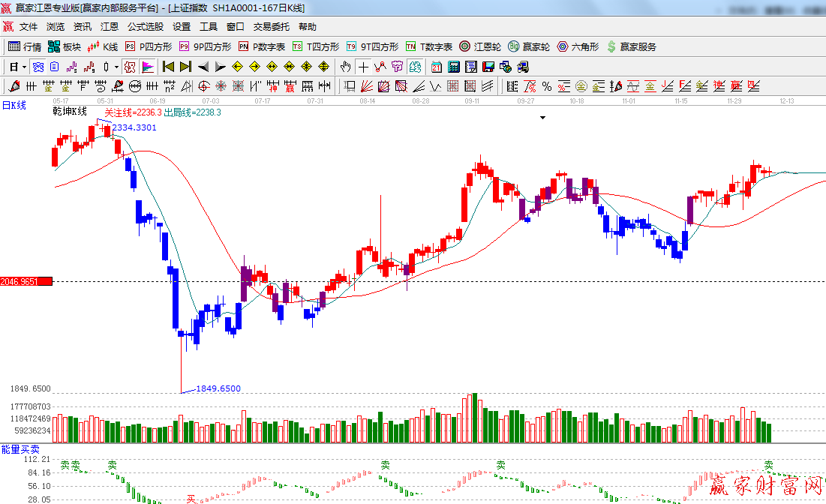The image size is (826, 504).
Task: Open the 六角形 hexagon tool
Action: 577,46
